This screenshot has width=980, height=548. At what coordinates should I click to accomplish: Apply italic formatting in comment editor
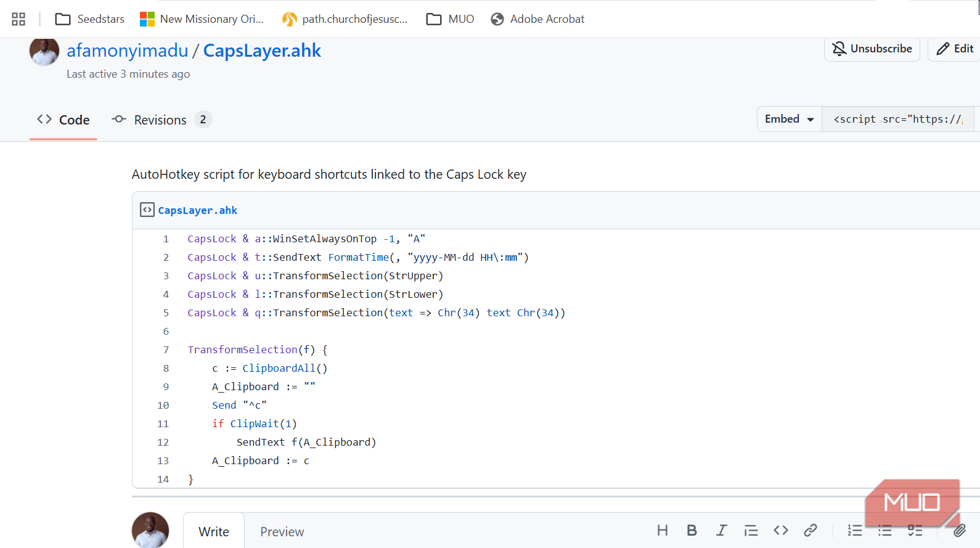pyautogui.click(x=721, y=530)
